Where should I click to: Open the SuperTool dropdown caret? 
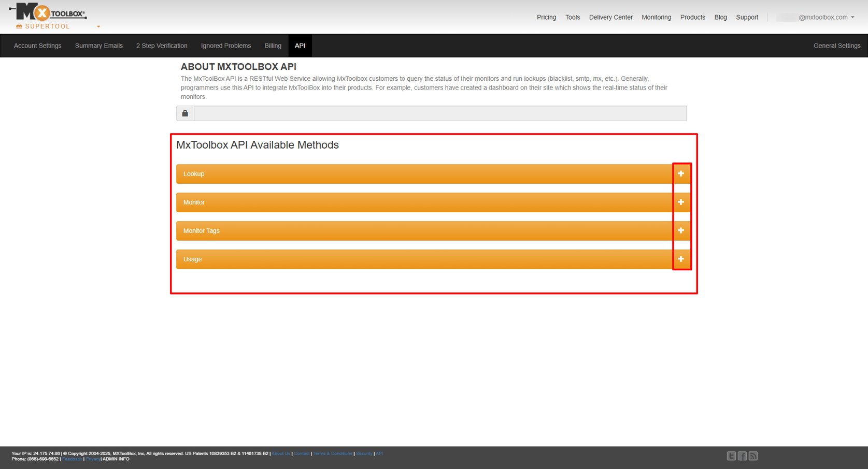click(x=98, y=26)
